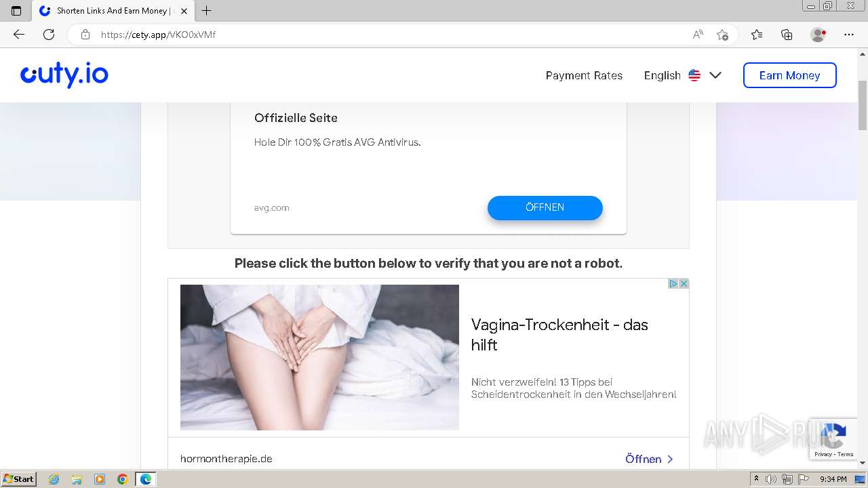Viewport: 868px width, 488px height.
Task: Click the ÖFFNEN button in AVG ad
Action: [x=545, y=207]
